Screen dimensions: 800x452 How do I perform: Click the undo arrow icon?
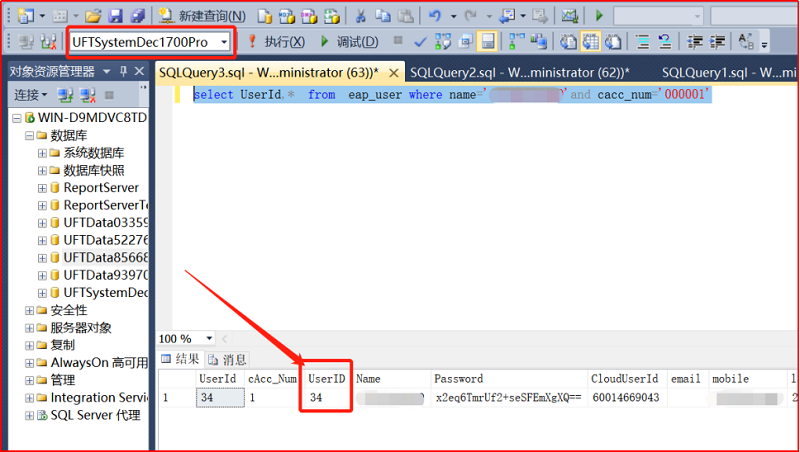434,16
